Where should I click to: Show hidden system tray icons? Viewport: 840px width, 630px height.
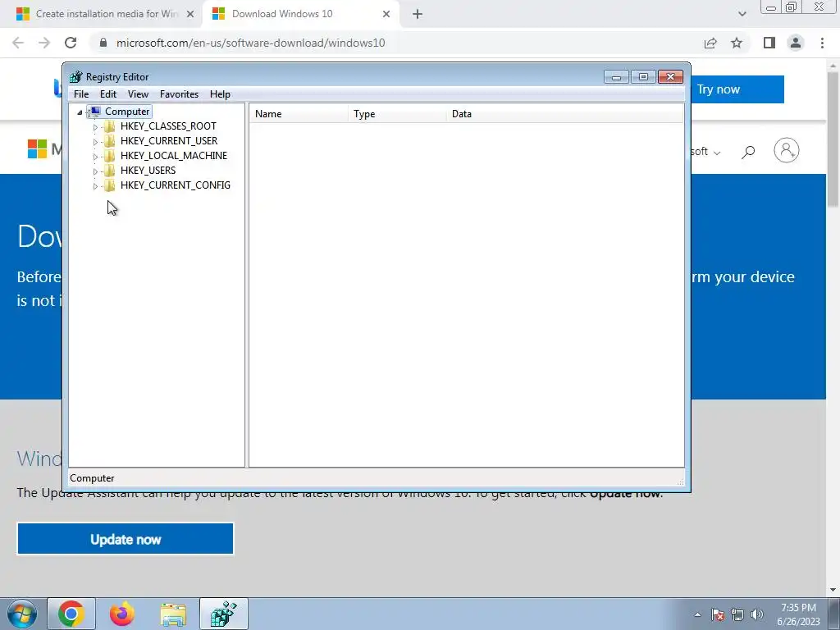point(697,614)
